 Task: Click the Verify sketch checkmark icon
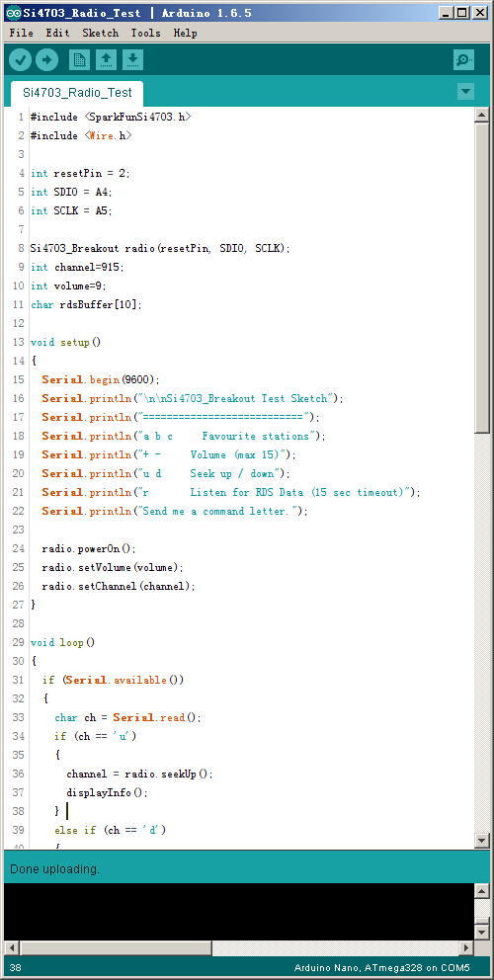click(x=21, y=60)
